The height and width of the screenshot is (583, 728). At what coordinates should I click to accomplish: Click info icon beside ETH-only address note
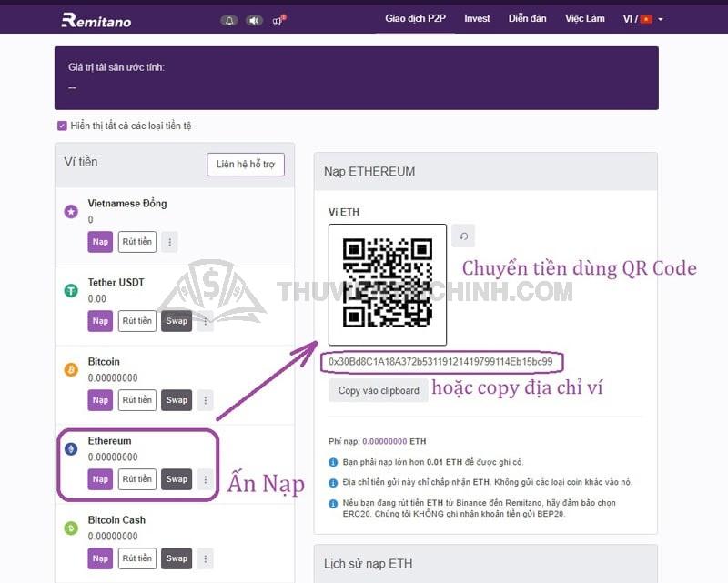(333, 483)
